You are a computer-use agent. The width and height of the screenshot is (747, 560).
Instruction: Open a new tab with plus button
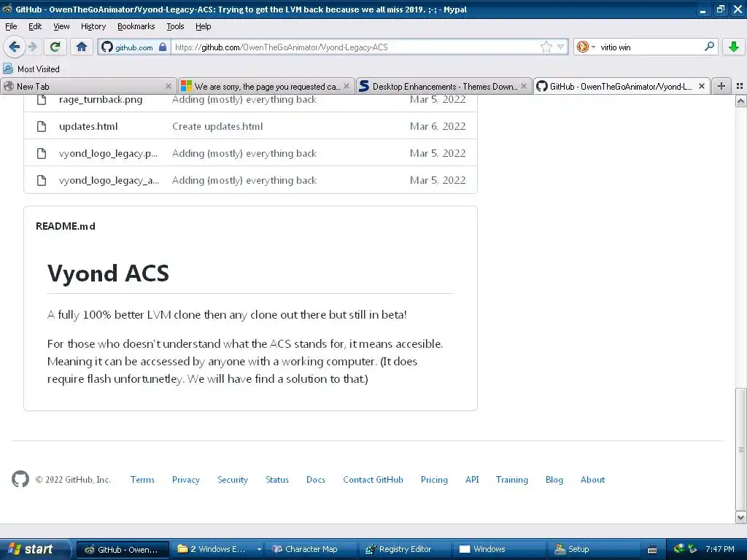click(x=721, y=86)
